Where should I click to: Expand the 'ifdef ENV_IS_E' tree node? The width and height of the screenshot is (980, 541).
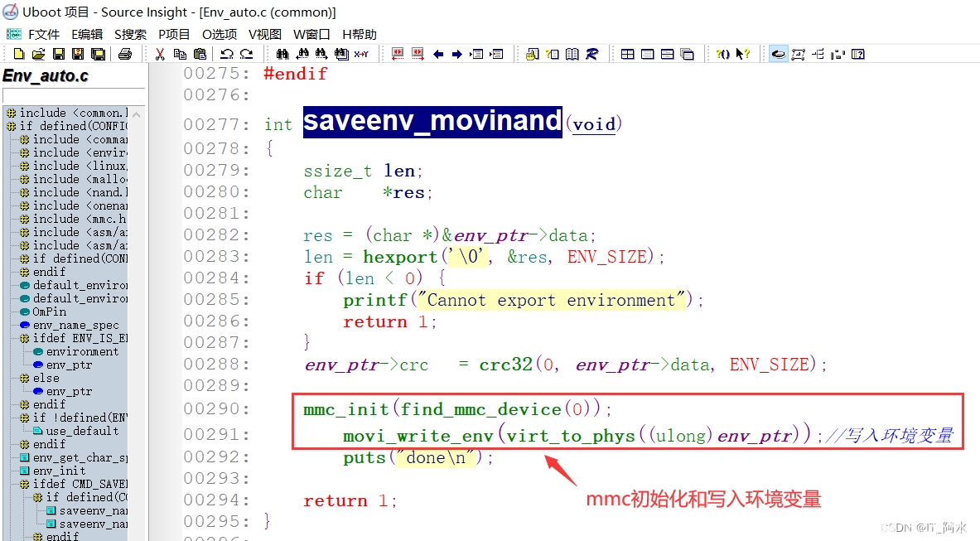(x=23, y=338)
